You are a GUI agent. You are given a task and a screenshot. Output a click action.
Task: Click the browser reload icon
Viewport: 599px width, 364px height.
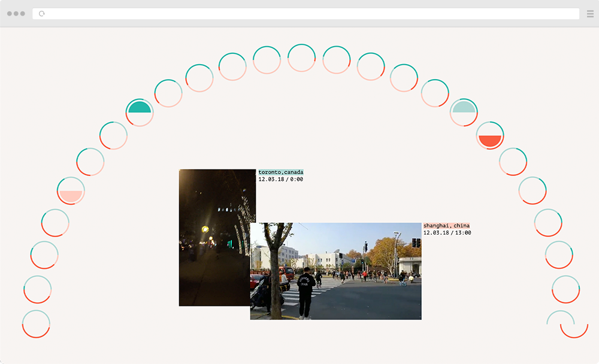point(42,14)
